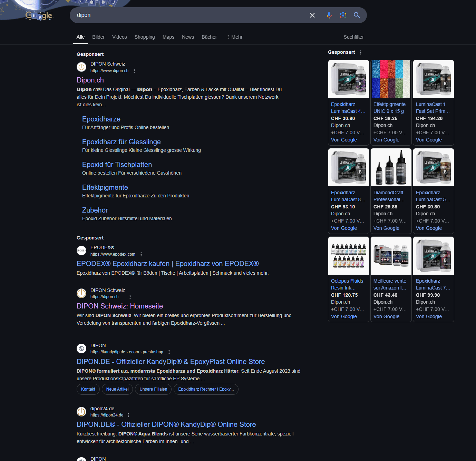The width and height of the screenshot is (476, 461).
Task: Click the dipon24.de favicon
Action: 81,412
